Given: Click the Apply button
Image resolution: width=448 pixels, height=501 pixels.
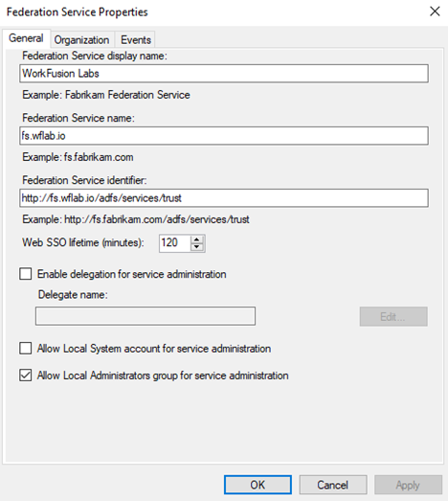Looking at the screenshot, I should click(x=408, y=485).
